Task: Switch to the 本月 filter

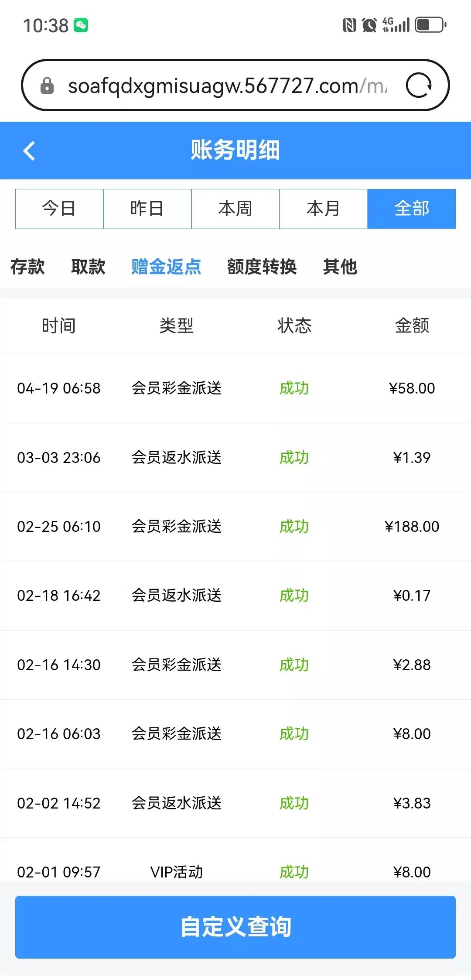Action: (x=324, y=209)
